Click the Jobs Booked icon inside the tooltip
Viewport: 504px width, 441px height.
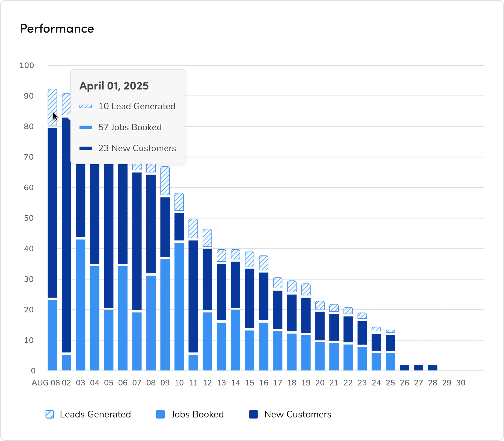pyautogui.click(x=85, y=127)
